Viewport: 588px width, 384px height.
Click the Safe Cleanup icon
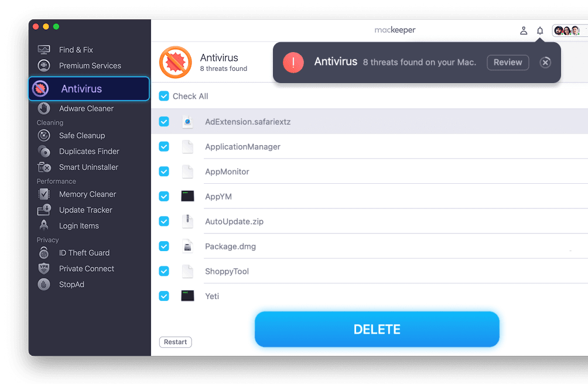[x=44, y=135]
